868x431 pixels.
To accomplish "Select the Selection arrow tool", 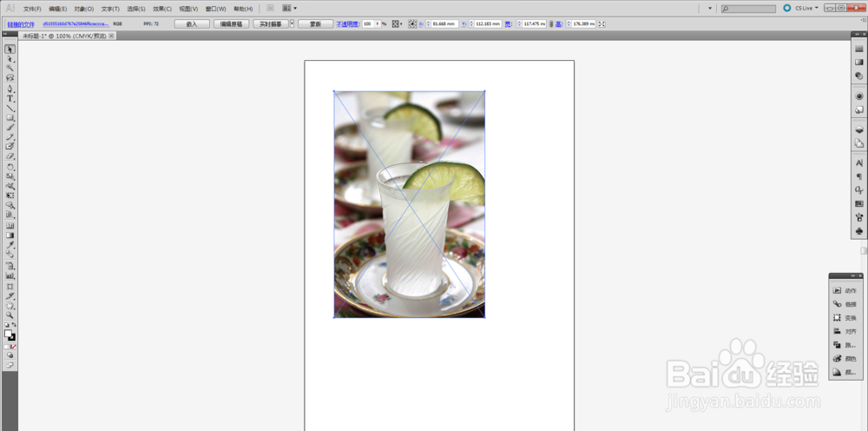I will pyautogui.click(x=10, y=50).
